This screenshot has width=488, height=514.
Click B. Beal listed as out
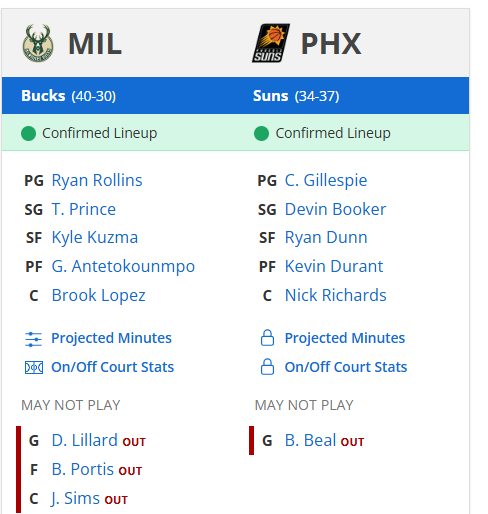point(310,440)
